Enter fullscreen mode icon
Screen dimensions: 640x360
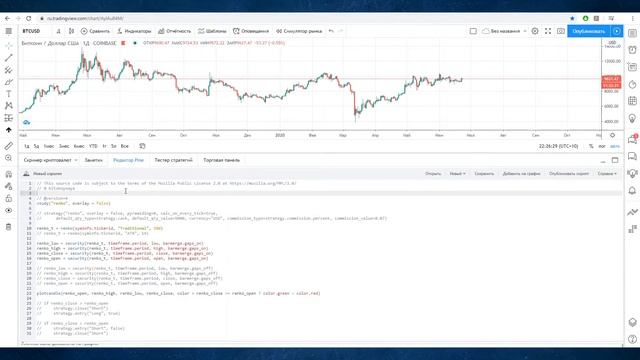[548, 31]
